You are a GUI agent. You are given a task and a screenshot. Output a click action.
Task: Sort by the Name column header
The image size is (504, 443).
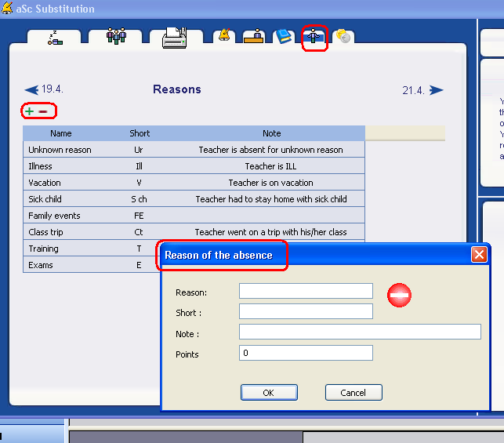click(x=61, y=133)
